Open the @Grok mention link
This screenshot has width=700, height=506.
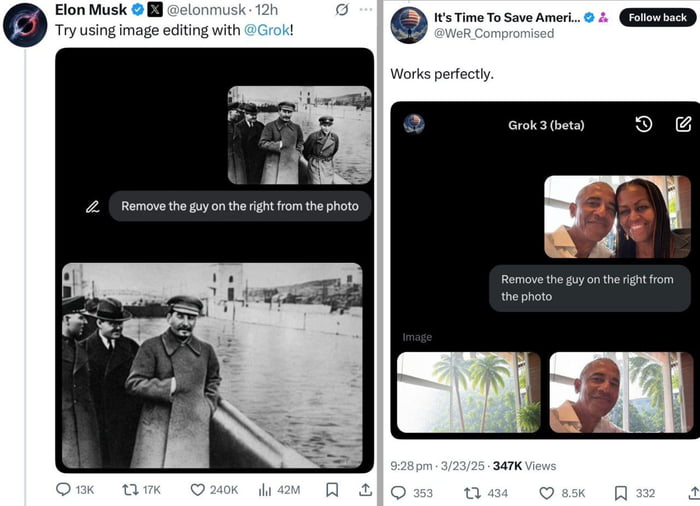tap(268, 29)
